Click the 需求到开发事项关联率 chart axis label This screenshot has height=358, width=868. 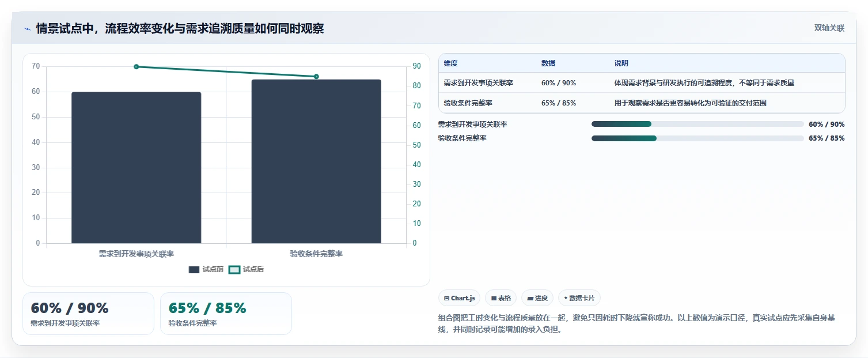click(x=137, y=254)
